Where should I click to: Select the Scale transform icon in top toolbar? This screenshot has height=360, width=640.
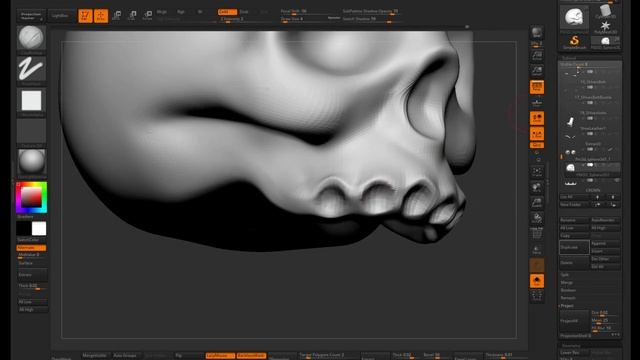132,16
